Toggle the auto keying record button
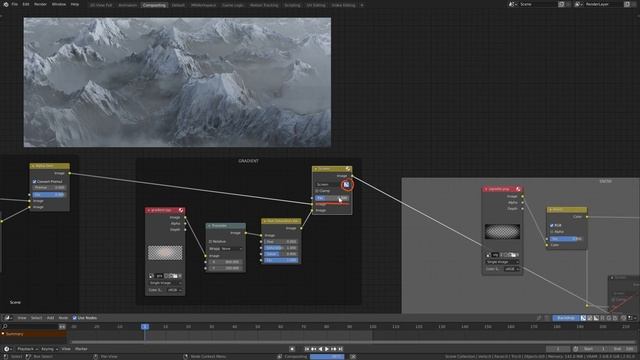Viewport: 640px width, 360px height. coord(292,349)
